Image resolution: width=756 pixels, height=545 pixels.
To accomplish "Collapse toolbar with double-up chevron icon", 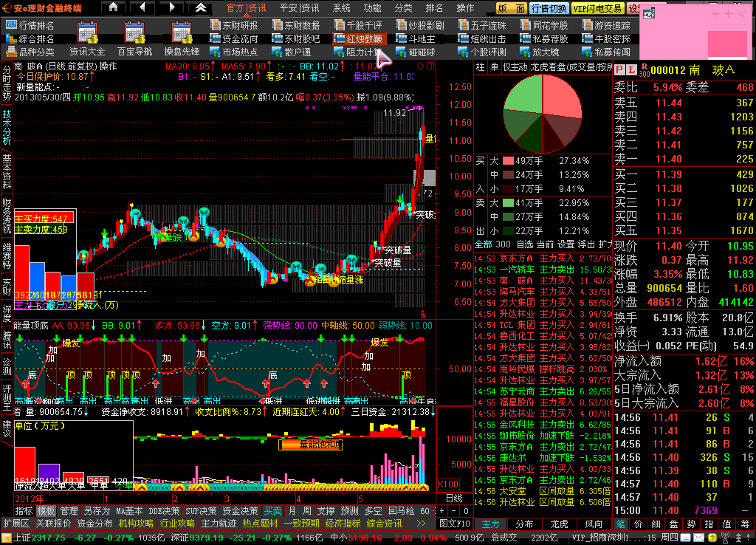I will [x=201, y=7].
